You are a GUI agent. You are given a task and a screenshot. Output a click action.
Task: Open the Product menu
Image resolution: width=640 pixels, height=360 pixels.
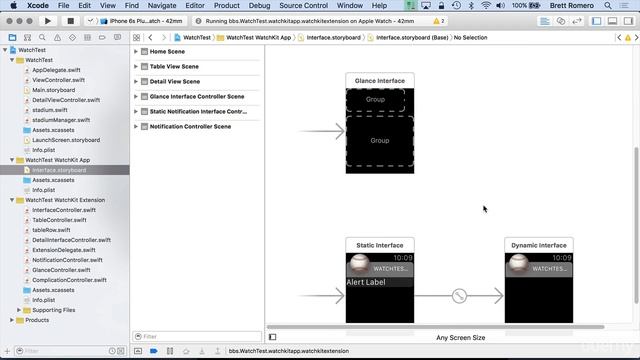pos(227,5)
